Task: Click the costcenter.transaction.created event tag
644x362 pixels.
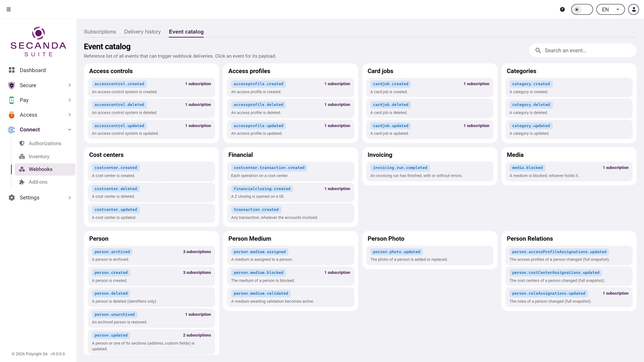Action: point(269,168)
